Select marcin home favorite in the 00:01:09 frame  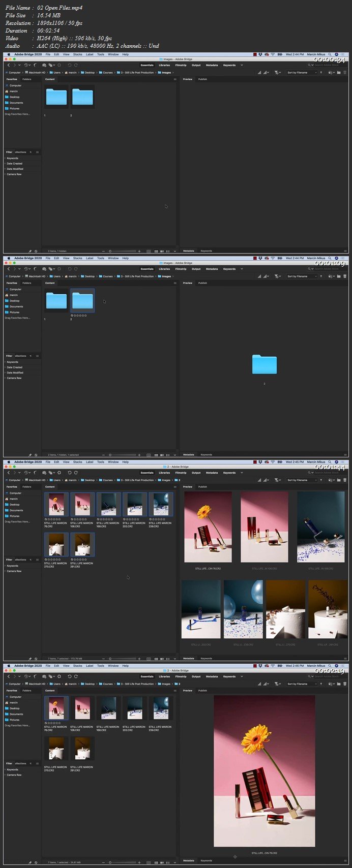pyautogui.click(x=14, y=295)
